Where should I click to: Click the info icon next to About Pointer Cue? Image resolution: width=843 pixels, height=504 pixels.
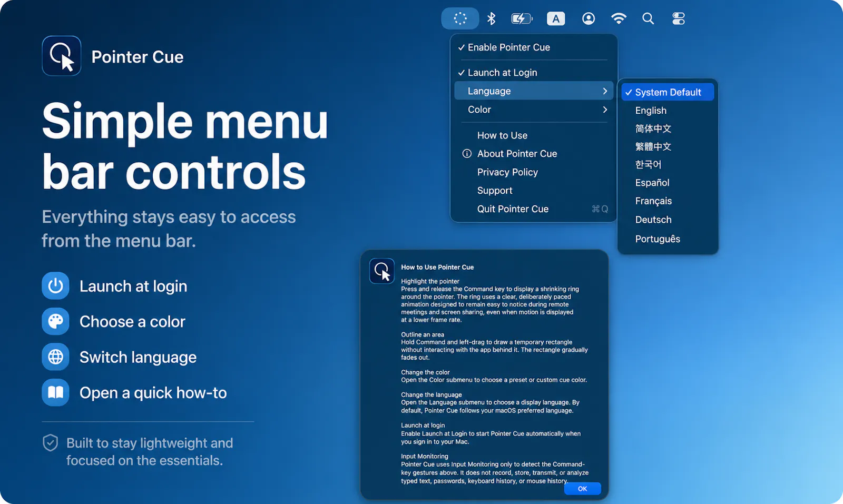(467, 154)
